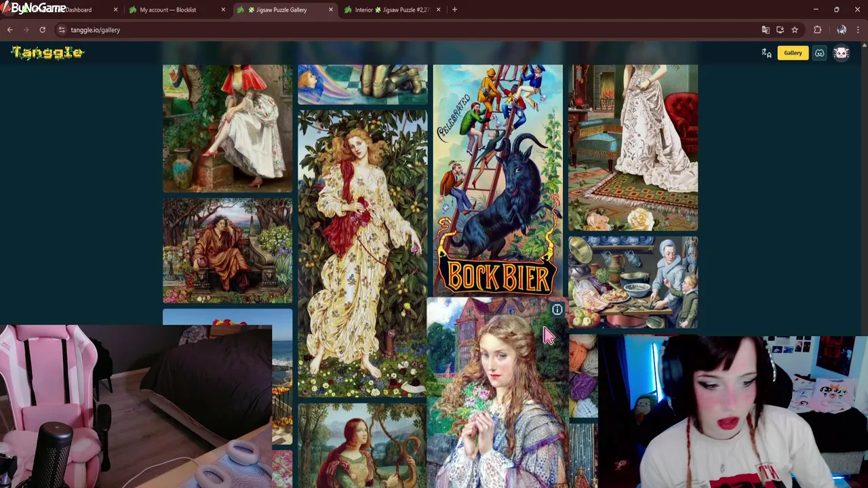868x488 pixels.
Task: Bookmark this page with star icon
Action: click(795, 30)
